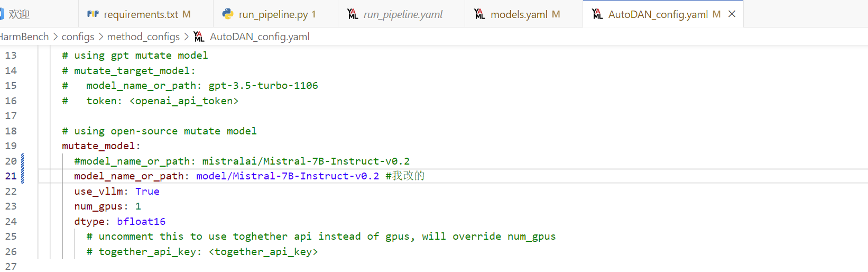Click the placeholder '<together_api_key>'
This screenshot has width=868, height=272.
[263, 251]
